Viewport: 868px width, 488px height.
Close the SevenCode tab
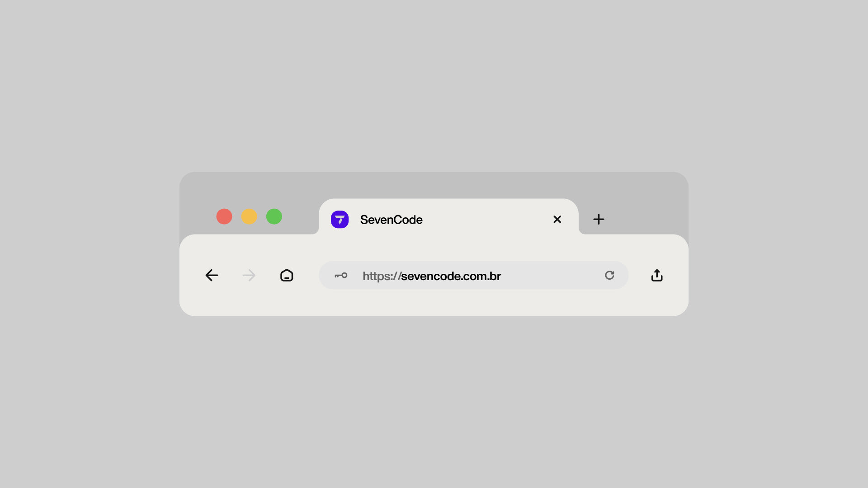(557, 219)
